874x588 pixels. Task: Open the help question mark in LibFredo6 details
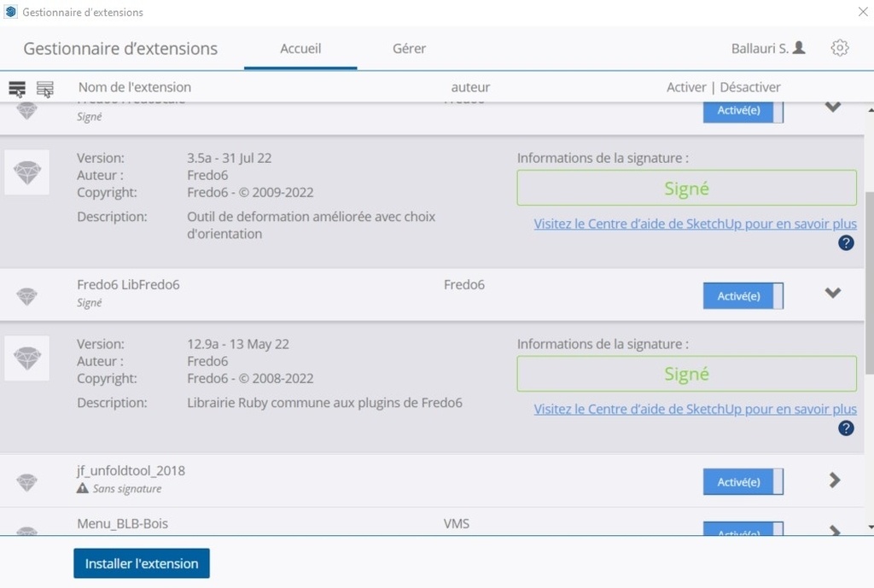coord(846,428)
